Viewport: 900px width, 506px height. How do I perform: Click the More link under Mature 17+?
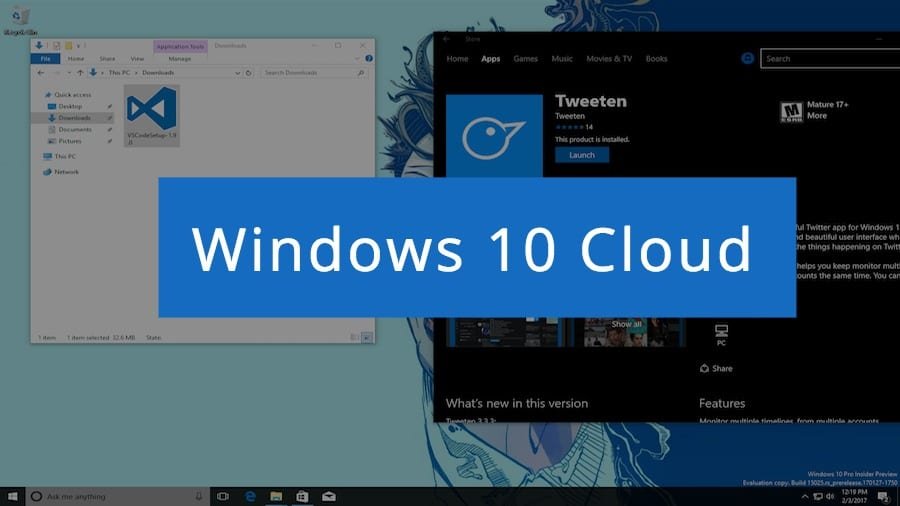[x=817, y=116]
